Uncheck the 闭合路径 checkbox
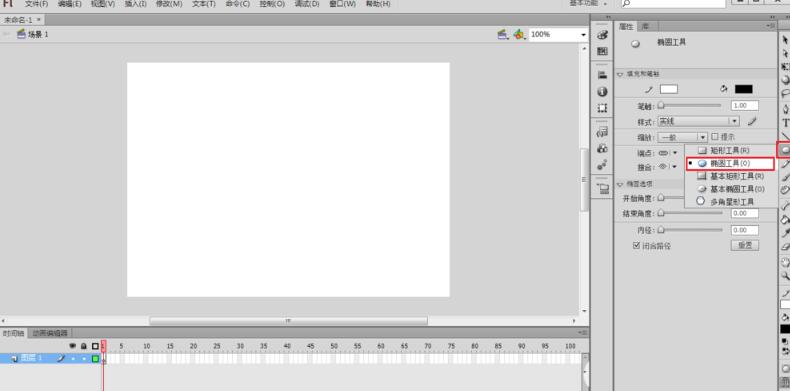The width and height of the screenshot is (790, 391). pyautogui.click(x=636, y=246)
